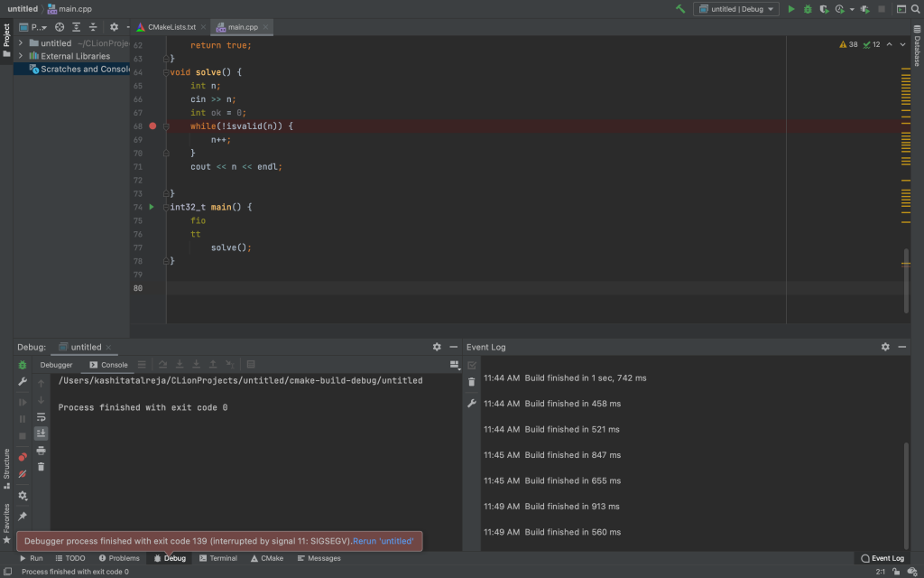Open debug layout settings icon
Viewport: 924px width, 578px height.
(x=455, y=365)
